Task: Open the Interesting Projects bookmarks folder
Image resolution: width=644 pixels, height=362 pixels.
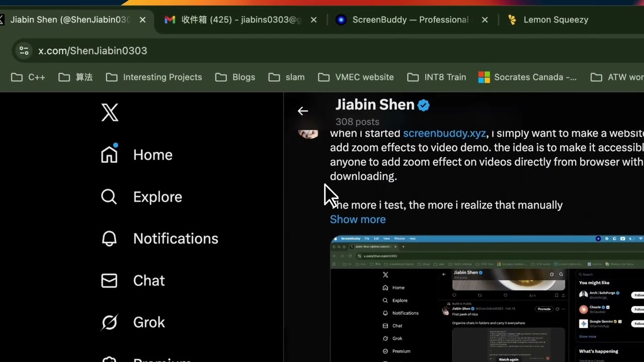Action: [154, 77]
